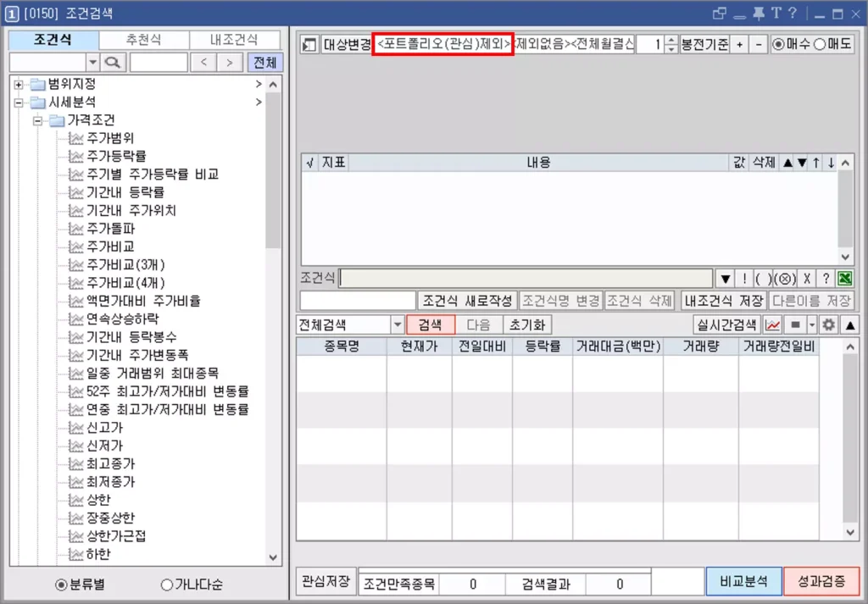
Task: Select the 매도 radio button
Action: click(x=820, y=44)
